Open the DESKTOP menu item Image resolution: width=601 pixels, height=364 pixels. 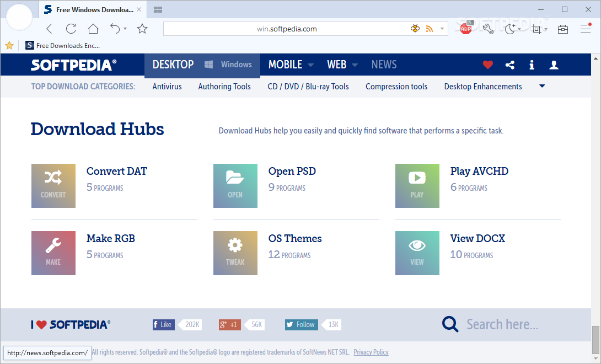[173, 65]
